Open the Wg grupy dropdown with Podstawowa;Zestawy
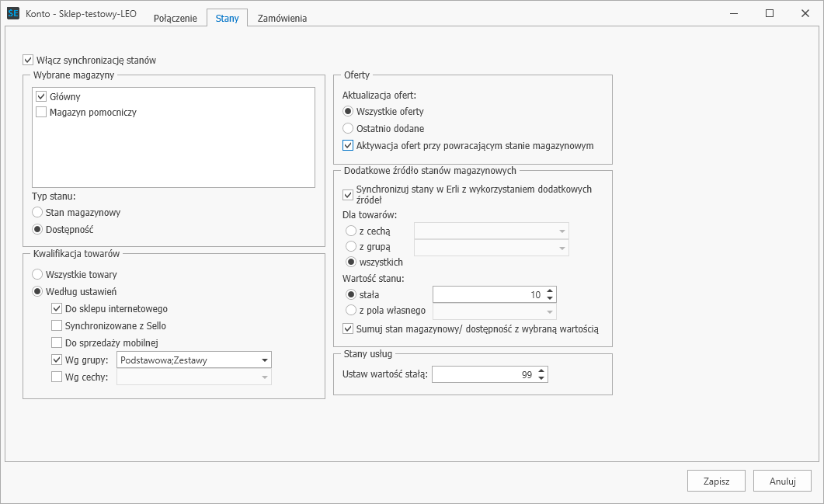Screen dimensions: 824x504 pyautogui.click(x=194, y=360)
